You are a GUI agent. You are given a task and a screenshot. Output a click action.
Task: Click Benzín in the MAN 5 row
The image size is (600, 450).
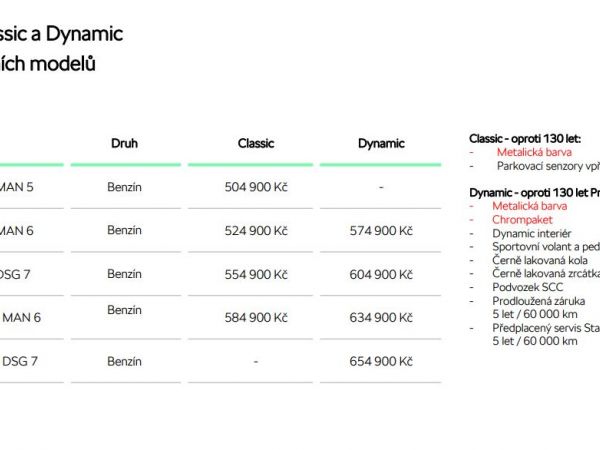124,187
